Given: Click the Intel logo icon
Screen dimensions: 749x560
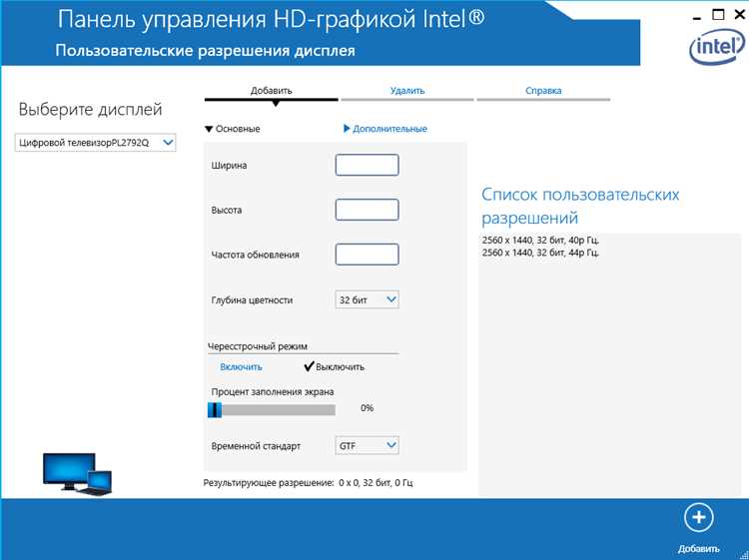Looking at the screenshot, I should 717,47.
